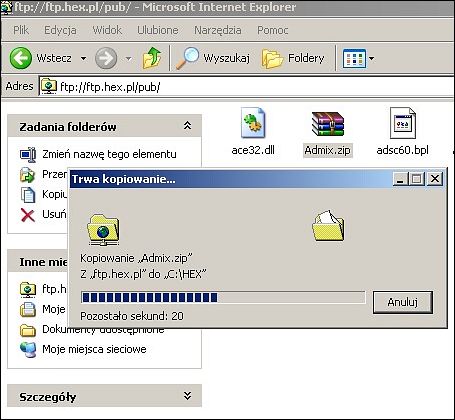Click the address bar with ftp://ftp.hex.pl/pub/
Viewport: 455px width, 420px height.
(x=247, y=87)
